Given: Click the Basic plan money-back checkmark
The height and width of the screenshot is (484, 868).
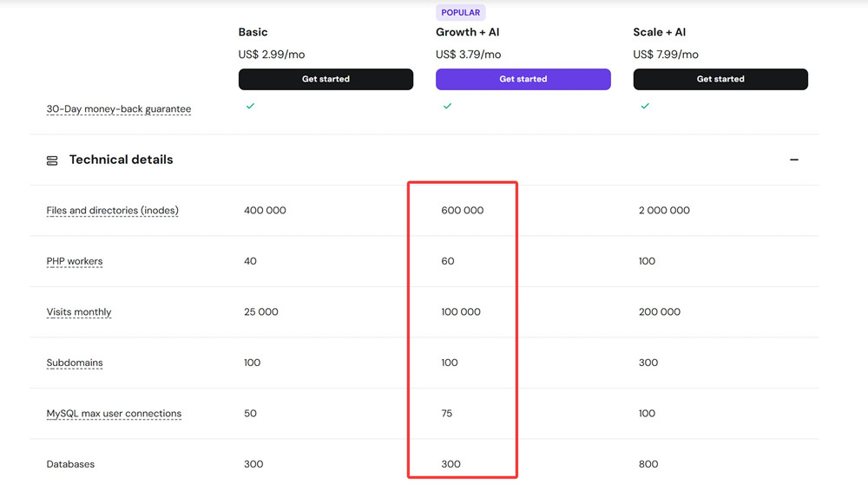Looking at the screenshot, I should (250, 106).
